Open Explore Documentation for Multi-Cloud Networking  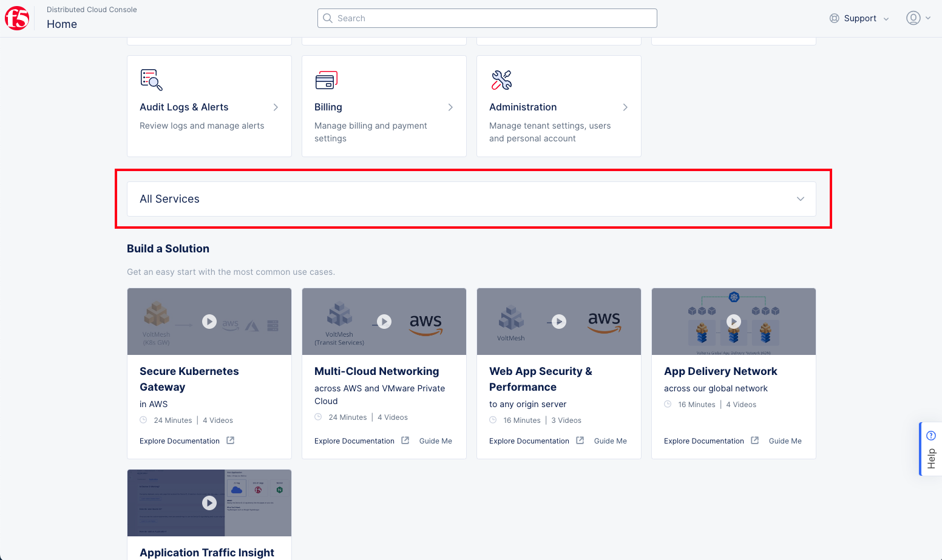click(354, 440)
